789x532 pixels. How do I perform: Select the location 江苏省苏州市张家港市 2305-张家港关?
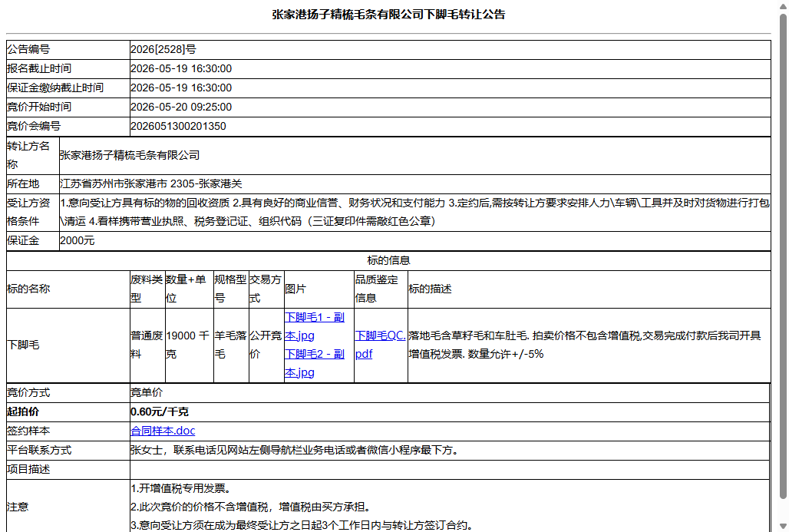pyautogui.click(x=151, y=183)
